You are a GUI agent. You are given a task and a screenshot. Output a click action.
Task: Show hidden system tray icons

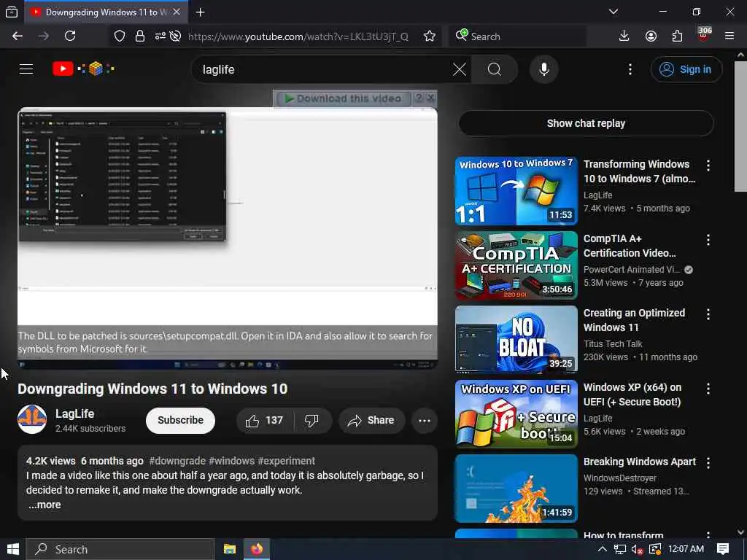(x=602, y=549)
